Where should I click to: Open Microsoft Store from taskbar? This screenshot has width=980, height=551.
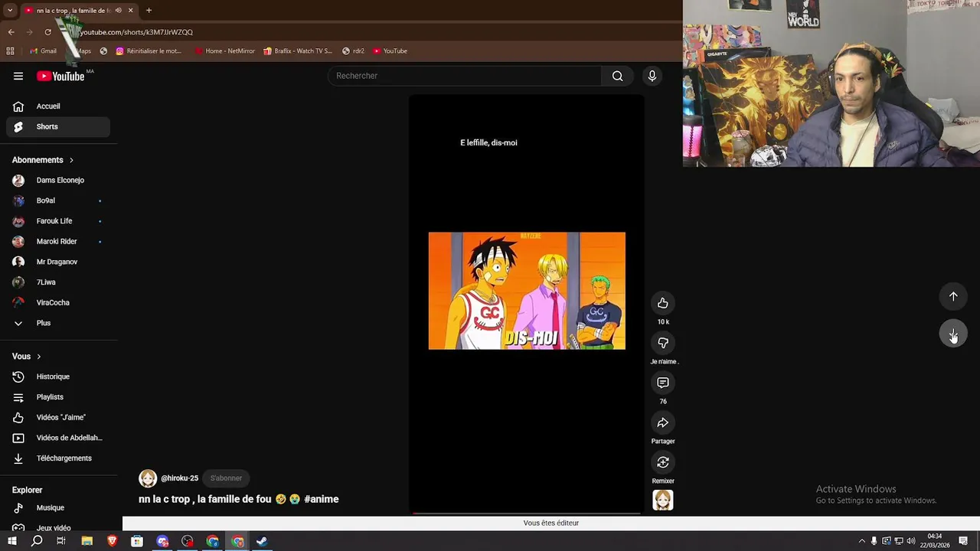click(137, 541)
